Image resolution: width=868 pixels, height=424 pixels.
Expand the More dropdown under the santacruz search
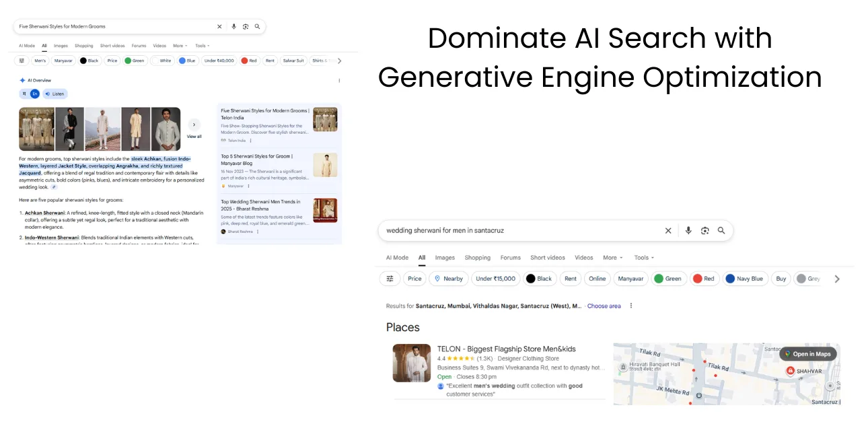[612, 258]
